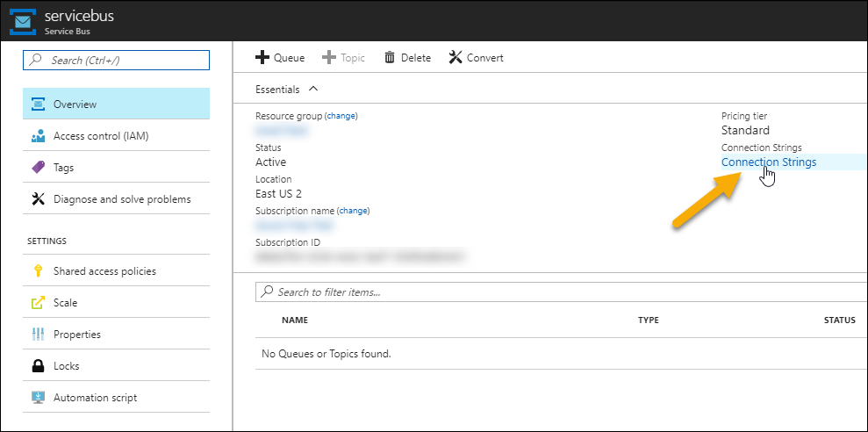Click the Service Bus envelope icon in header

[x=22, y=21]
